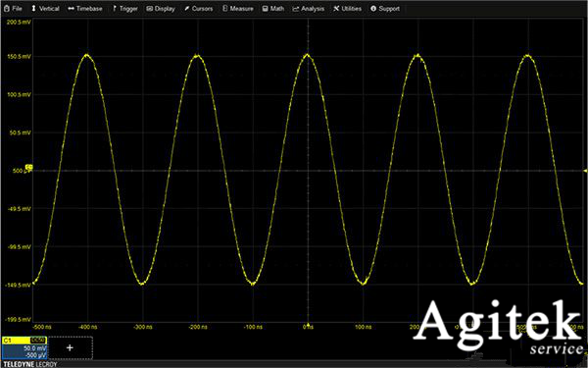Click the Display monitor icon

coord(149,8)
